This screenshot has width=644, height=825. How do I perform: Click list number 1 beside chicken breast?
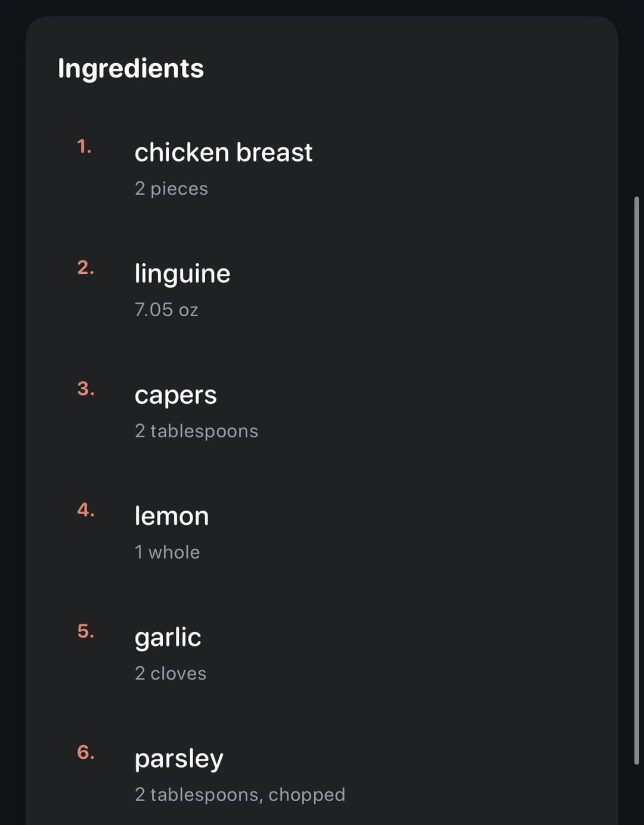[84, 147]
